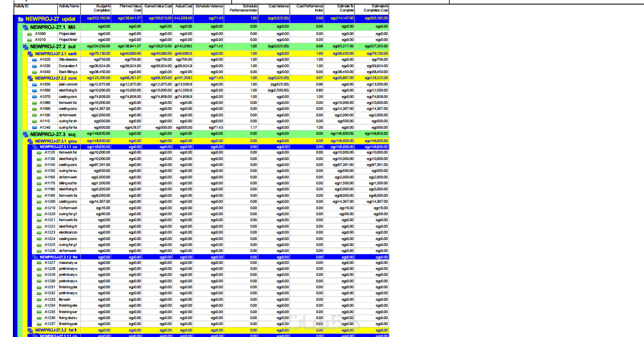Select the WBS icon for NEWPROJ-27.2.1
644x337 pixels.
[30, 54]
